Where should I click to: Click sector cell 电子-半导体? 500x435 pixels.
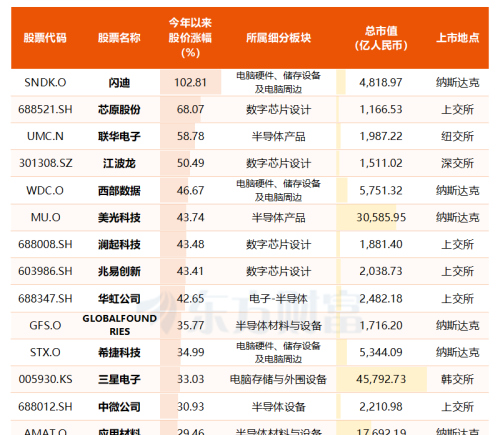(278, 299)
